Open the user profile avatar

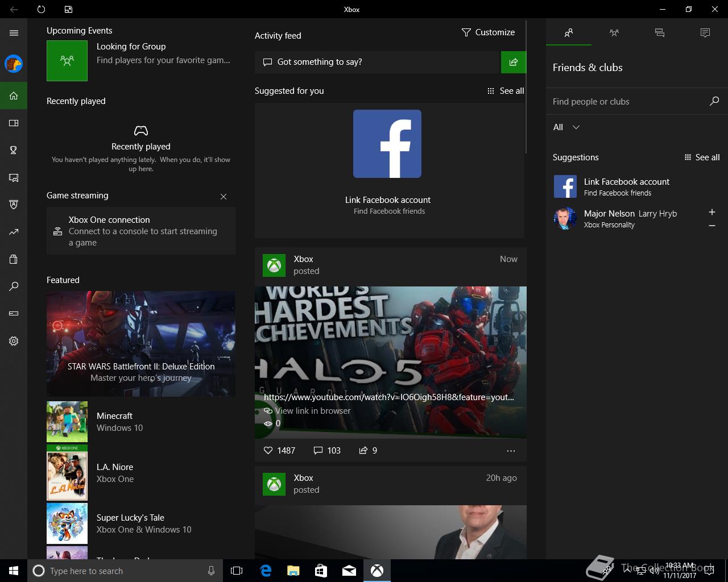(14, 64)
